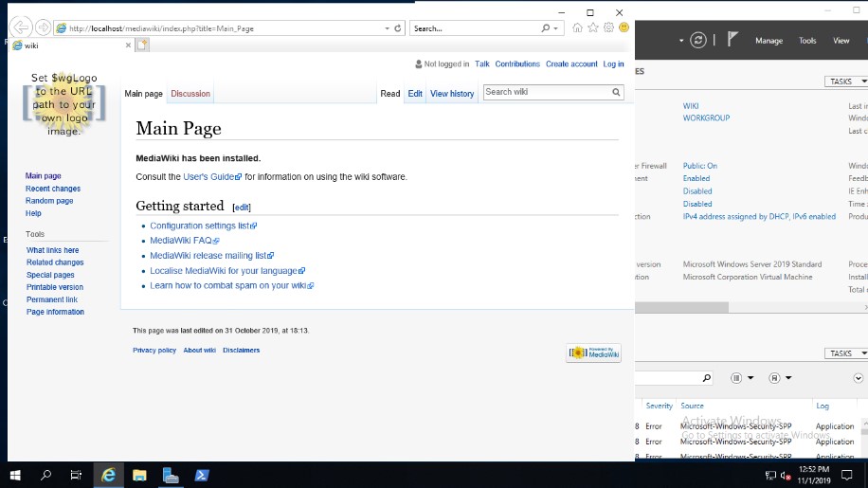Click the Log in link
This screenshot has height=488, width=868.
[613, 64]
